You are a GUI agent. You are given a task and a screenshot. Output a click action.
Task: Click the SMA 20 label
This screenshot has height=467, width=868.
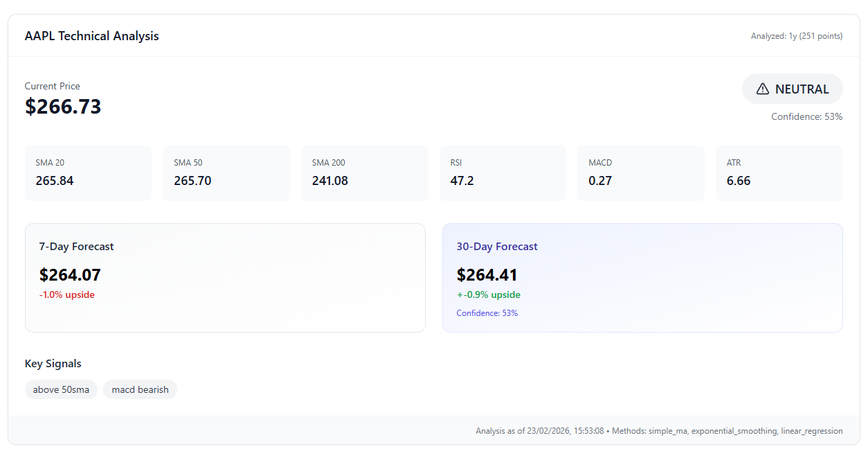[x=50, y=163]
